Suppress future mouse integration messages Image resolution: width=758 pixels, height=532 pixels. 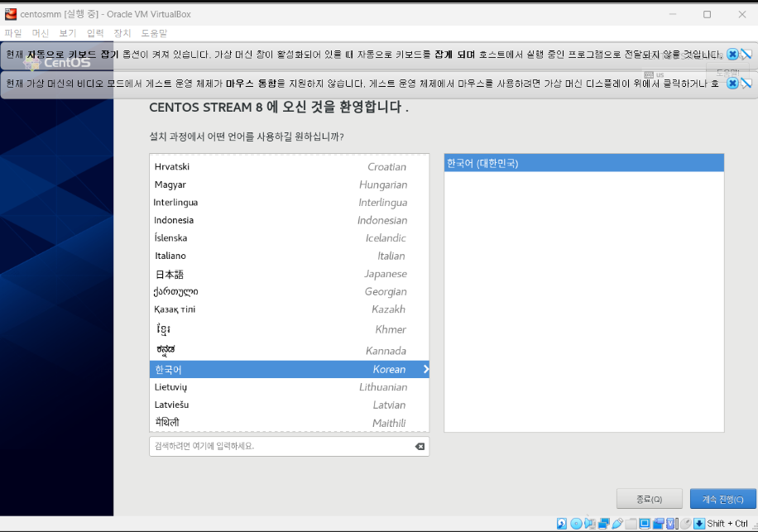click(x=747, y=83)
